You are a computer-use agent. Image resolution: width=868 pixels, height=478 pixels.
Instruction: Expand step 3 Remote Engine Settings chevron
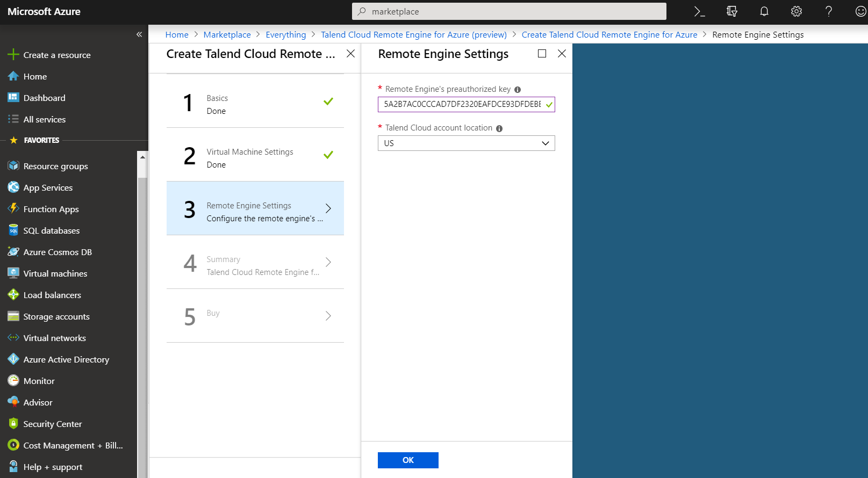click(328, 208)
